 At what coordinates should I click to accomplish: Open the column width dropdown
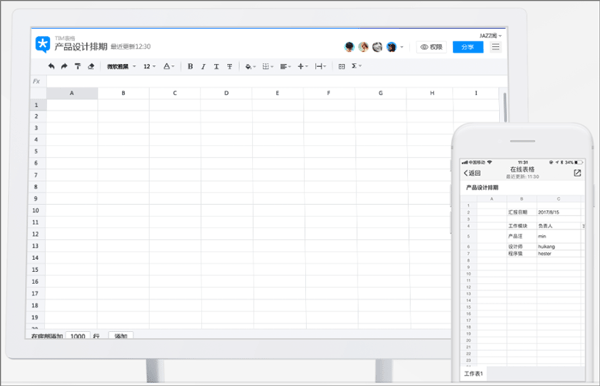[x=320, y=67]
